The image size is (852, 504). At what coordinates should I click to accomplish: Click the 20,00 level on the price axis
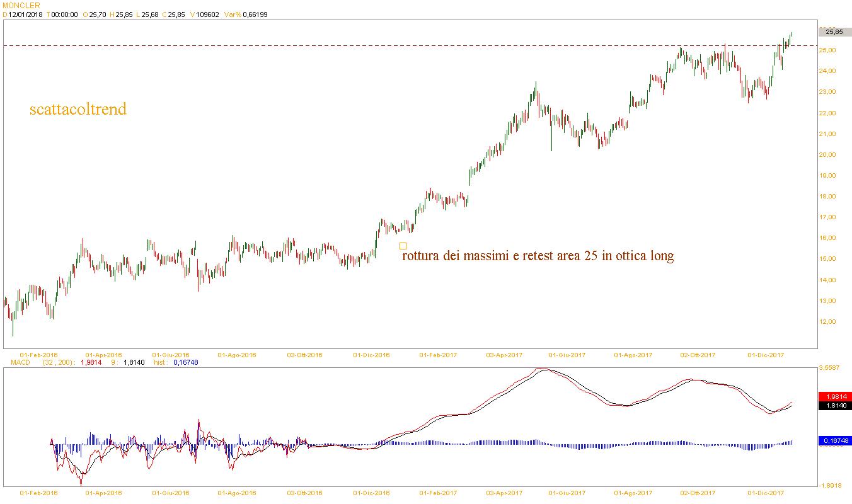point(827,154)
